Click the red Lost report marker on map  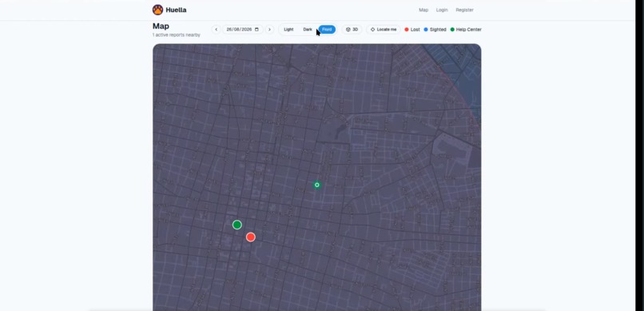pyautogui.click(x=251, y=237)
